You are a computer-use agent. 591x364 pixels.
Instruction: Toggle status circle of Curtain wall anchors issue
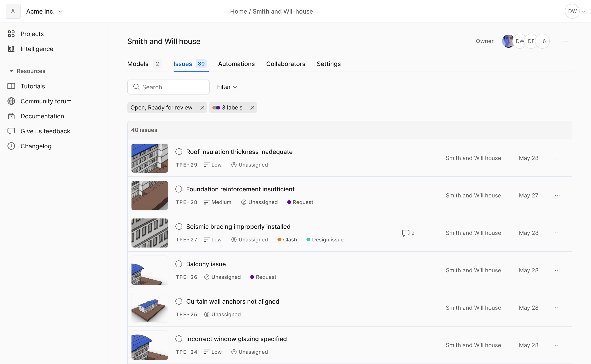pyautogui.click(x=179, y=301)
